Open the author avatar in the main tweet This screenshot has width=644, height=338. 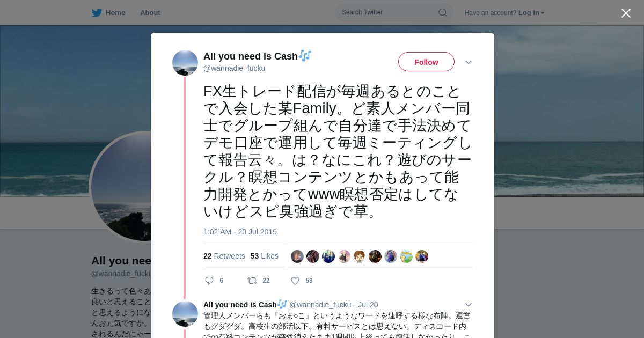point(185,63)
